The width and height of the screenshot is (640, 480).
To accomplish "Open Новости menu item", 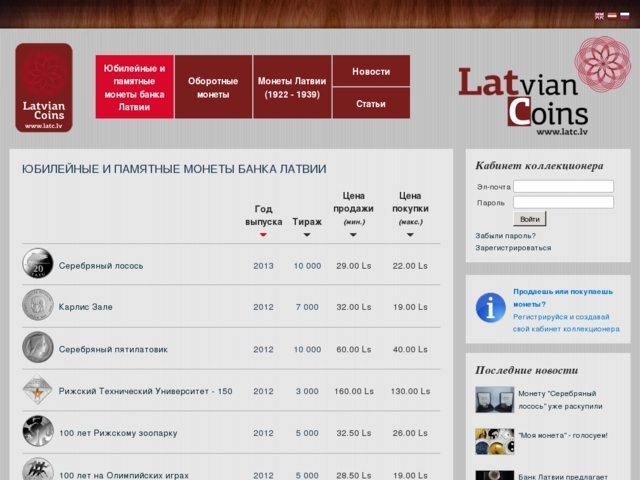I will [x=371, y=71].
